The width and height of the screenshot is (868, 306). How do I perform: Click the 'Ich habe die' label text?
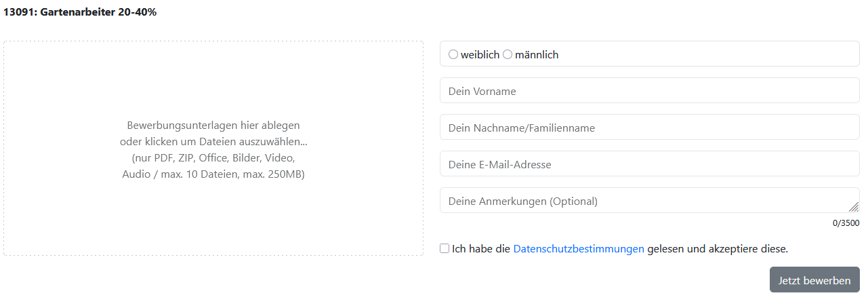pos(481,249)
